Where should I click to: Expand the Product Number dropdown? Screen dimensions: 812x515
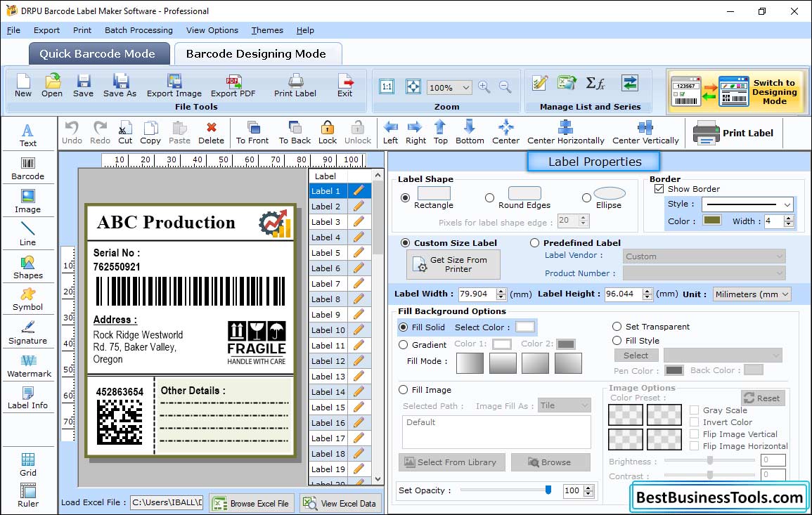(780, 273)
